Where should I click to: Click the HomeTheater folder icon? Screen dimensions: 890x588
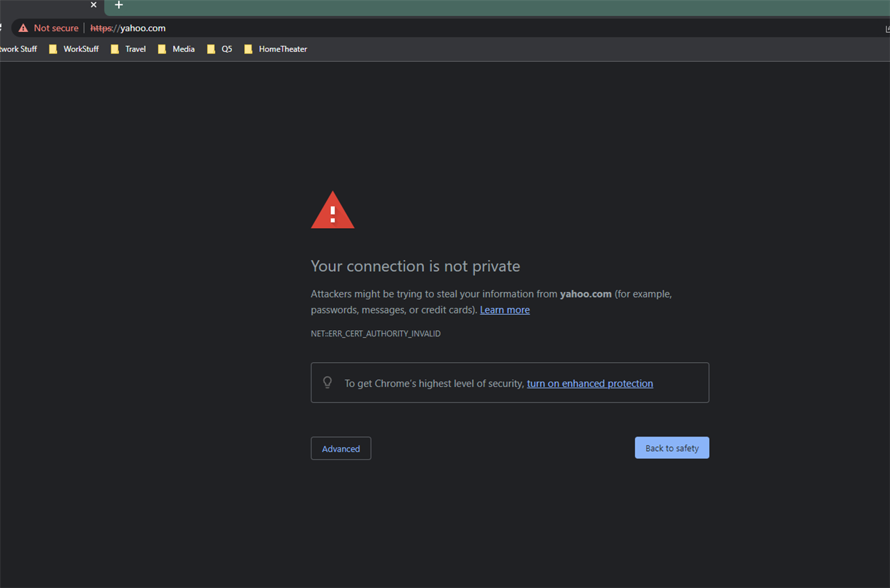248,49
